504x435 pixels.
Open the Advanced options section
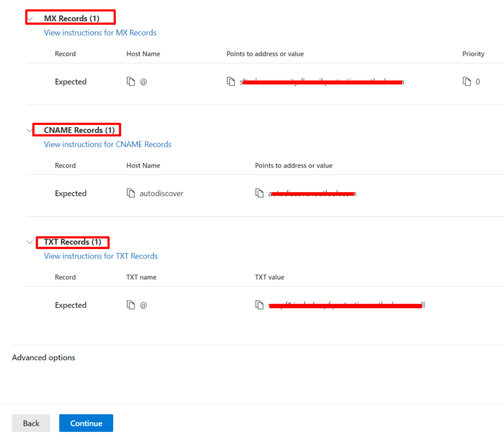[43, 357]
